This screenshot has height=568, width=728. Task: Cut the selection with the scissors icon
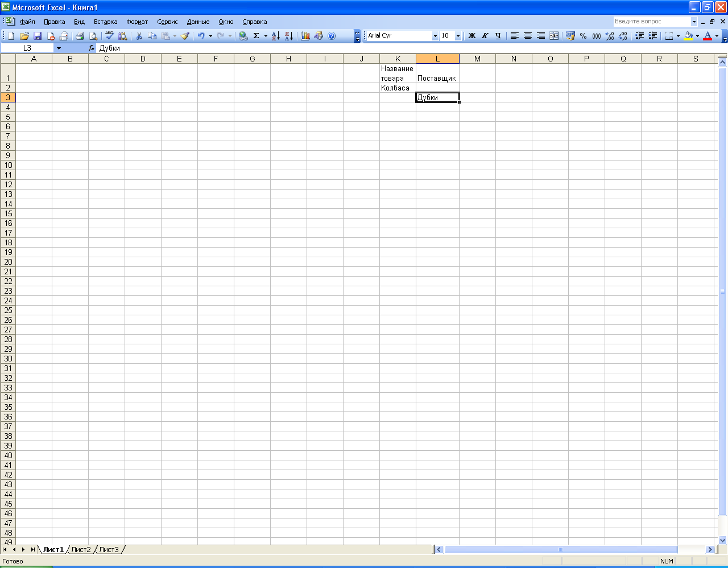click(x=139, y=36)
